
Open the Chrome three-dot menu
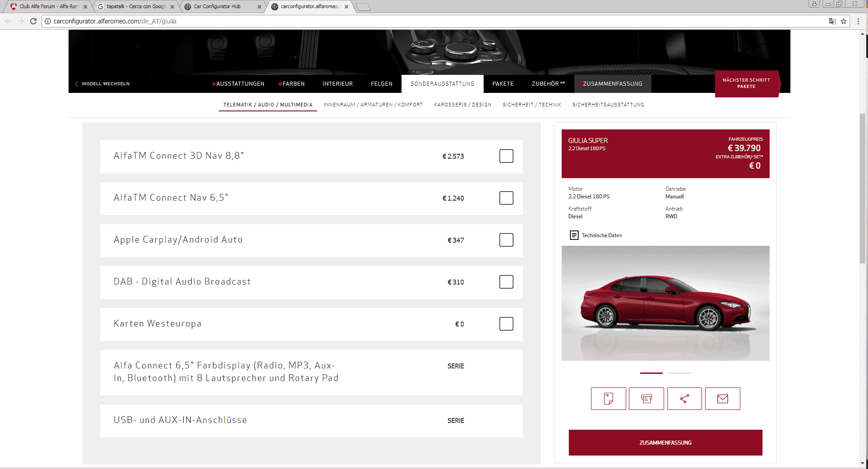[x=858, y=21]
